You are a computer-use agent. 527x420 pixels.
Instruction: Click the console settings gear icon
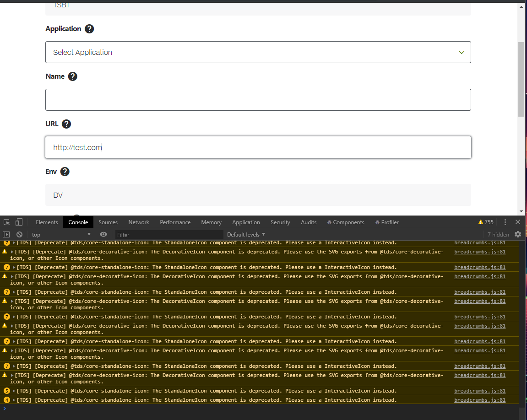(x=518, y=234)
